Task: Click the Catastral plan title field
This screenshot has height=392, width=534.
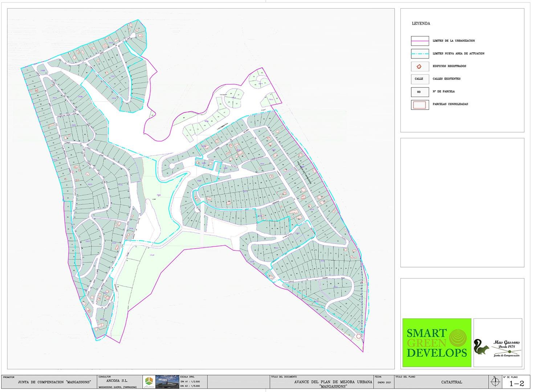Action: point(452,382)
